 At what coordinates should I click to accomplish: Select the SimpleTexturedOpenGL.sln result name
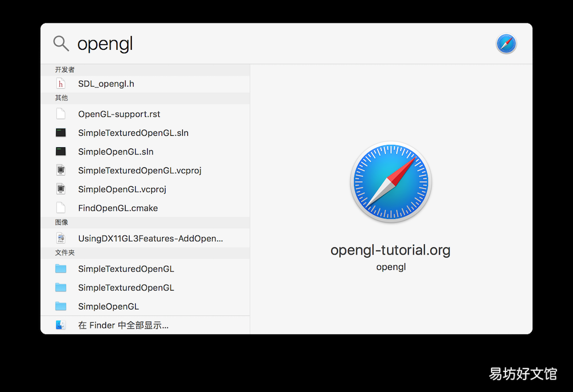click(134, 132)
